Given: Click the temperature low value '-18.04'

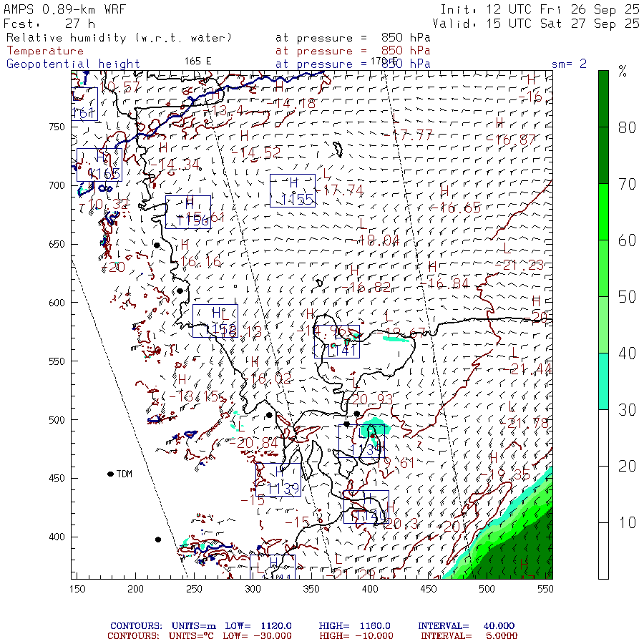Looking at the screenshot, I should click(x=376, y=240).
